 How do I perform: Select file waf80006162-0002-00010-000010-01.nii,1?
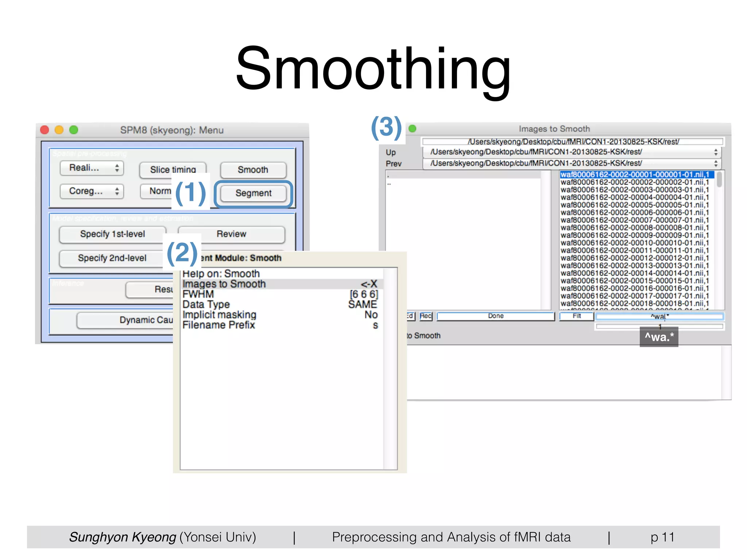pyautogui.click(x=637, y=243)
